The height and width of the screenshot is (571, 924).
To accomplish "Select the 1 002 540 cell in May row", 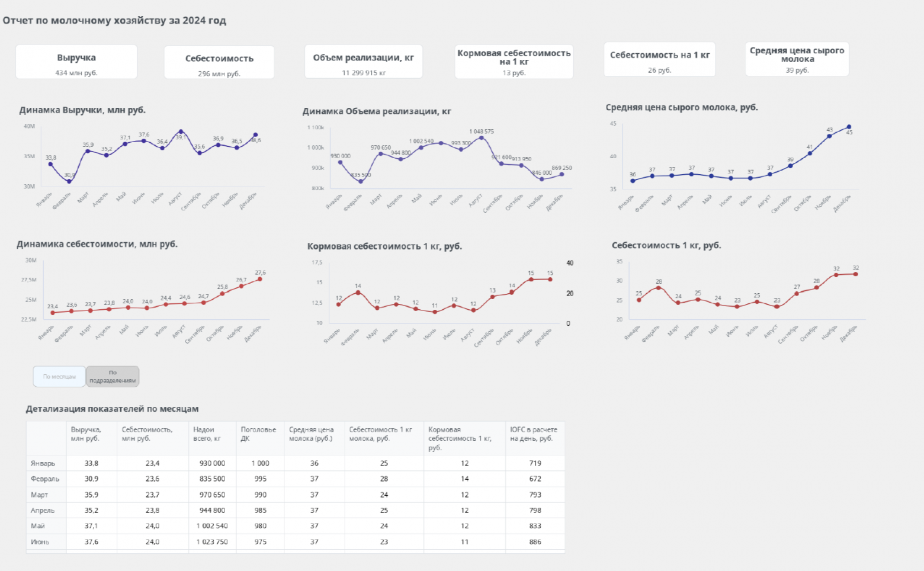I will click(x=212, y=526).
